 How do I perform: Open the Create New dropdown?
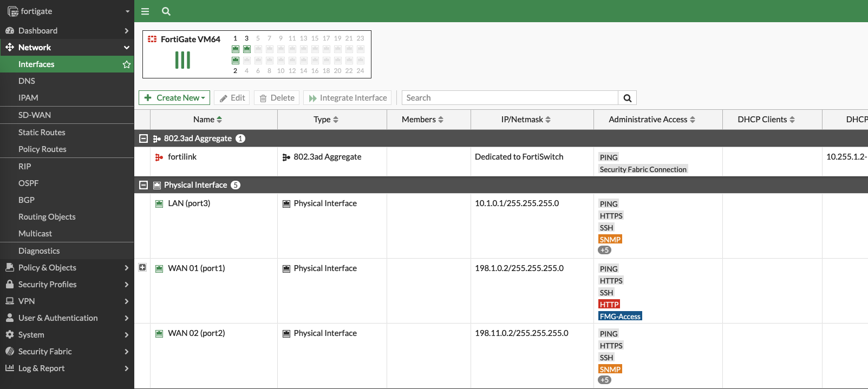point(174,98)
